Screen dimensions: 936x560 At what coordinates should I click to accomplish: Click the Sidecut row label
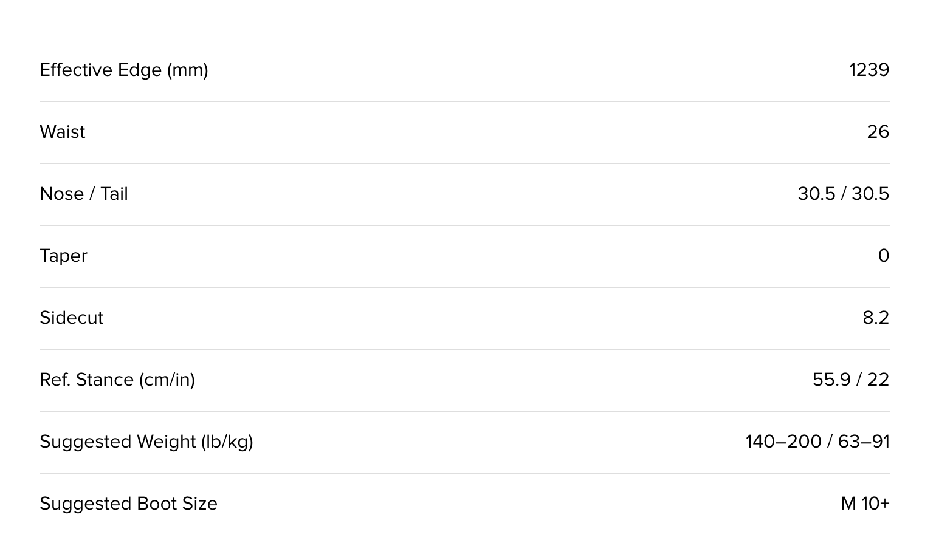point(72,318)
